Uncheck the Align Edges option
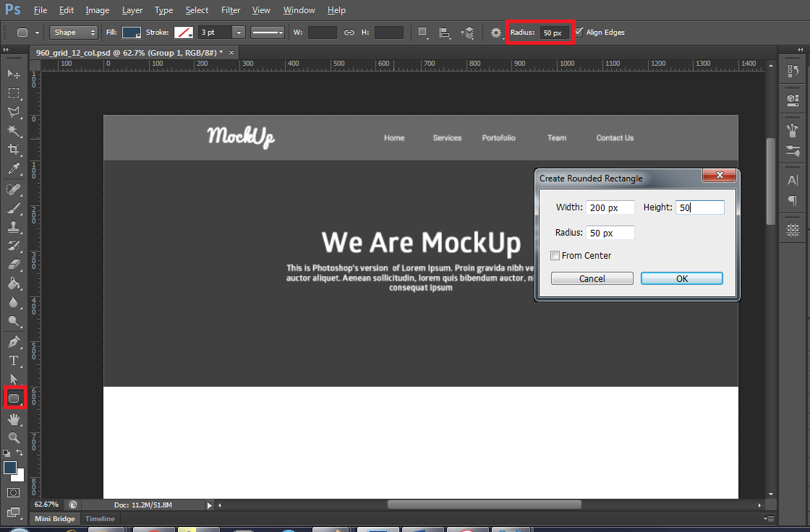Viewport: 810px width, 532px height. [x=579, y=33]
